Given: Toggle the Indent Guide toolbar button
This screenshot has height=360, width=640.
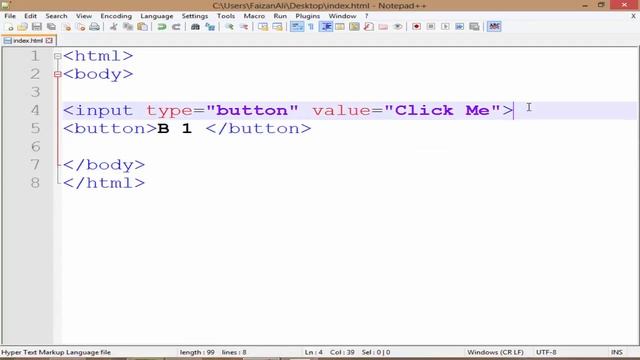Looking at the screenshot, I should coord(326,27).
